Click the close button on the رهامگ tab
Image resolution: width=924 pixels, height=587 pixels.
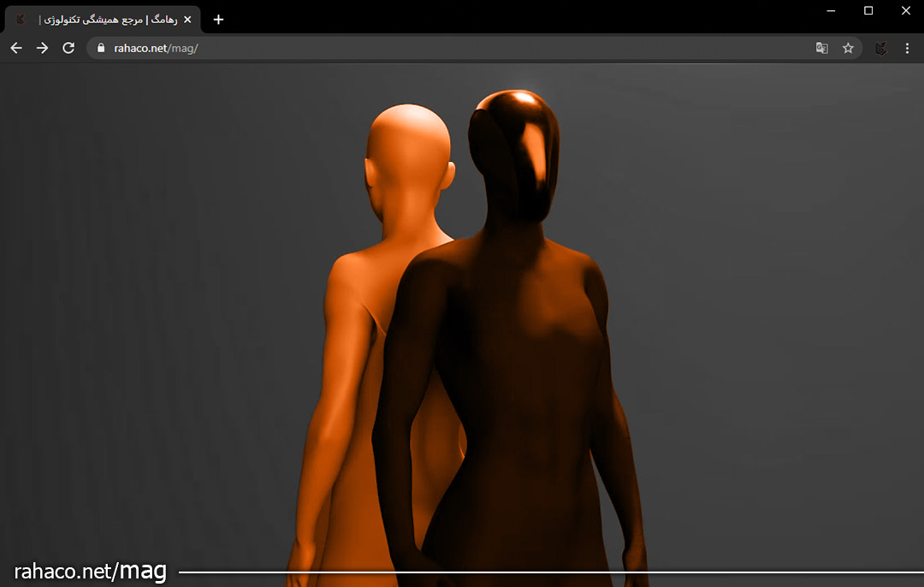(187, 19)
